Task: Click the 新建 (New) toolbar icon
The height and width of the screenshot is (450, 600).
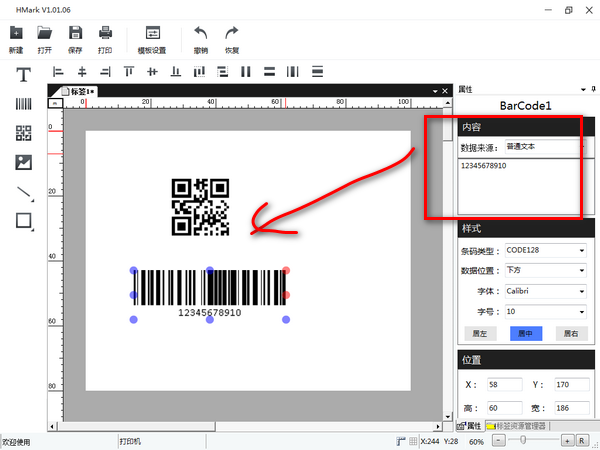Action: pyautogui.click(x=16, y=38)
